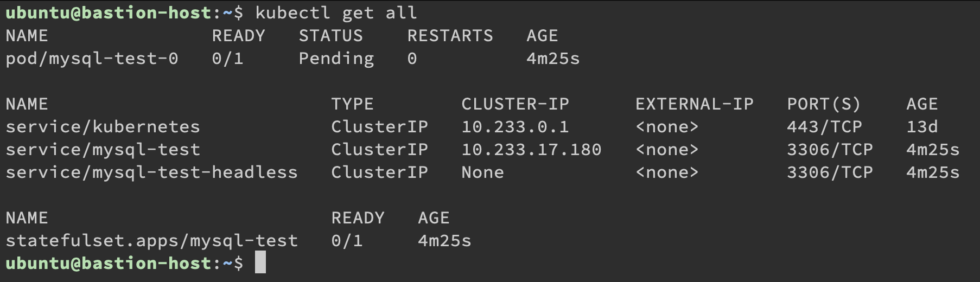The height and width of the screenshot is (282, 980).
Task: Click the EXTERNAL-IP column header
Action: [694, 104]
